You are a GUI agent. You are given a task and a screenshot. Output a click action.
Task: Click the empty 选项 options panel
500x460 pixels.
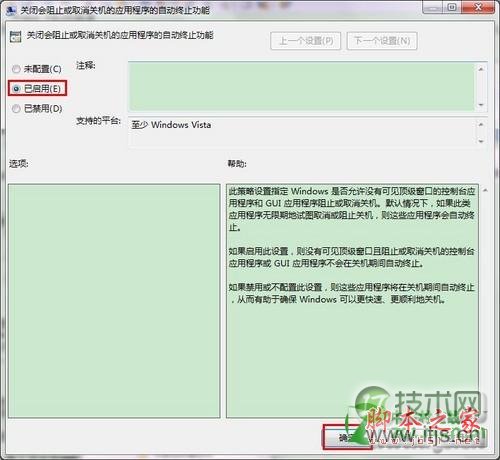pos(114,301)
